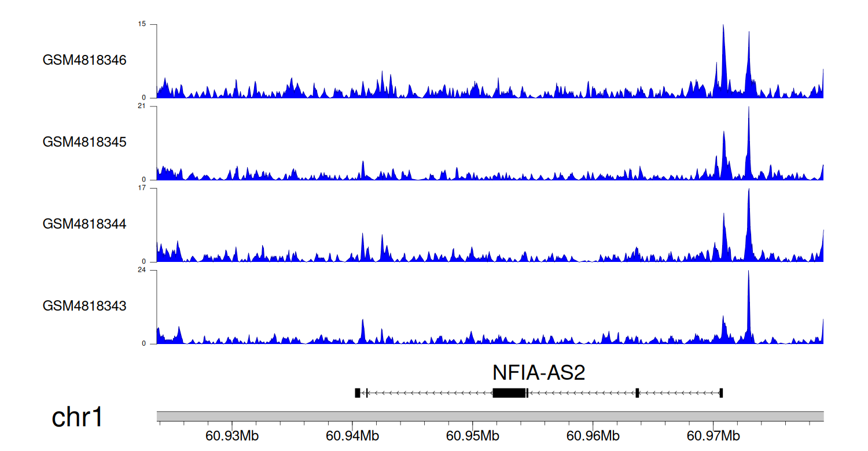
Task: Click the gray chromosome ideogram bar
Action: (x=490, y=416)
